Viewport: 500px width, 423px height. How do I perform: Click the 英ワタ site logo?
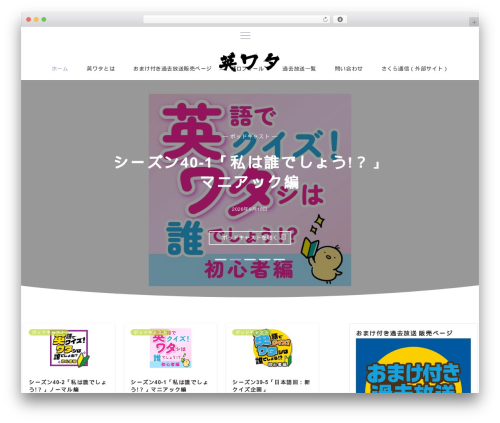click(249, 62)
